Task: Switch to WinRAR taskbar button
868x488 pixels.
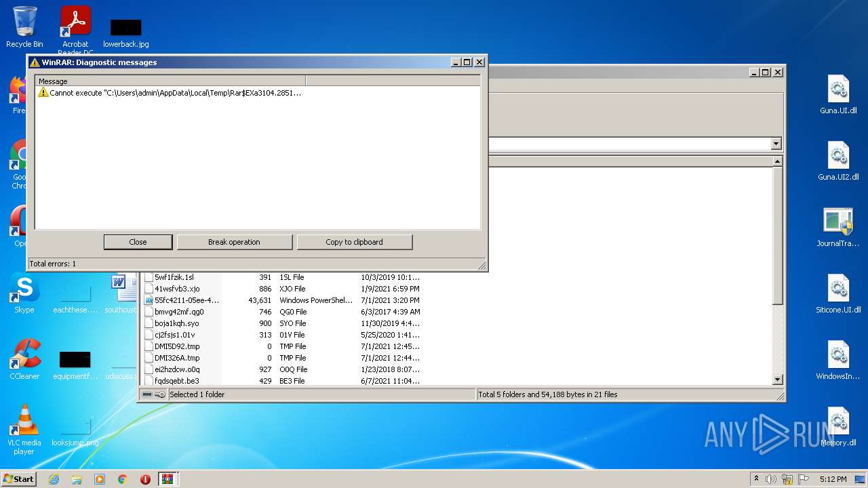Action: click(x=168, y=479)
